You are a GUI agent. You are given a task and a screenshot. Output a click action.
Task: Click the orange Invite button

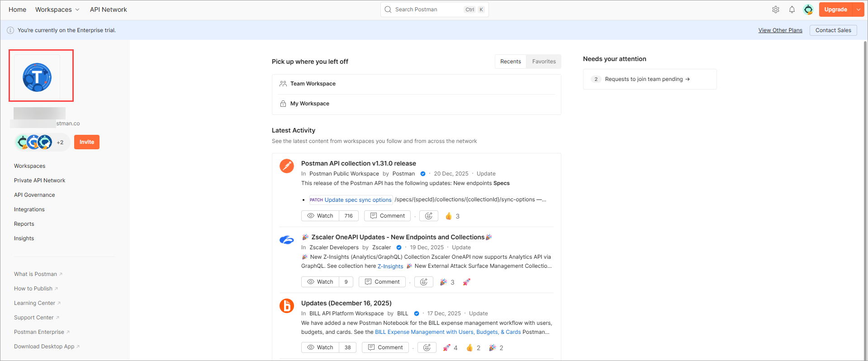click(x=87, y=142)
